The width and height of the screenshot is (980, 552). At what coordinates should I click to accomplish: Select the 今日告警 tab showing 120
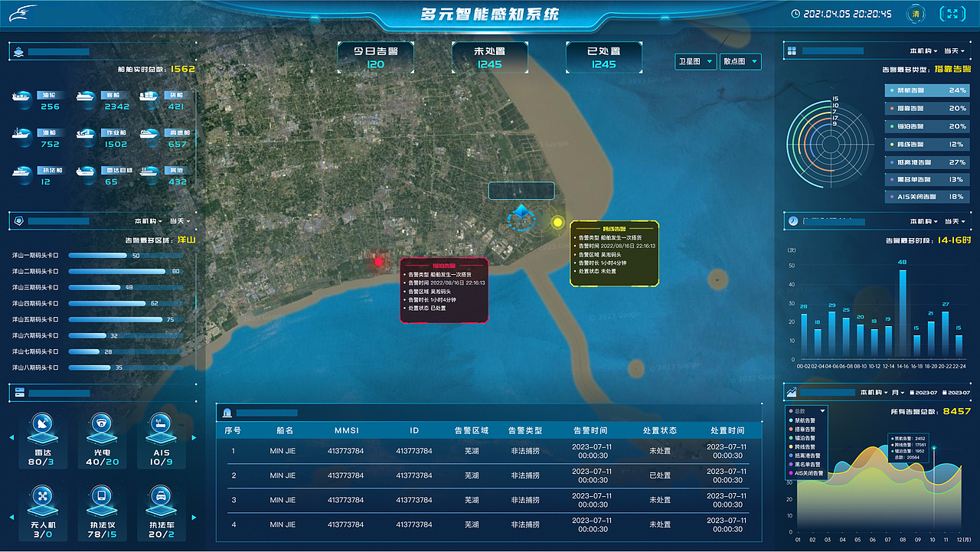point(375,57)
